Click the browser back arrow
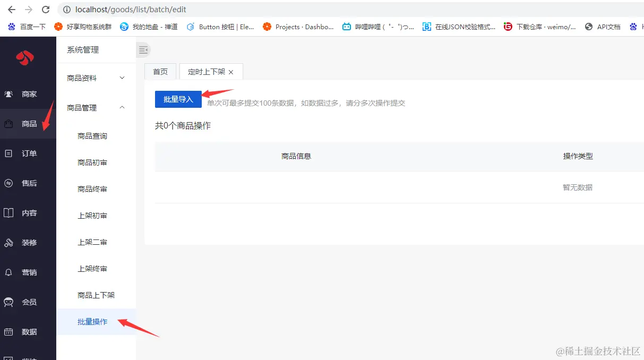This screenshot has width=644, height=360. pos(11,10)
